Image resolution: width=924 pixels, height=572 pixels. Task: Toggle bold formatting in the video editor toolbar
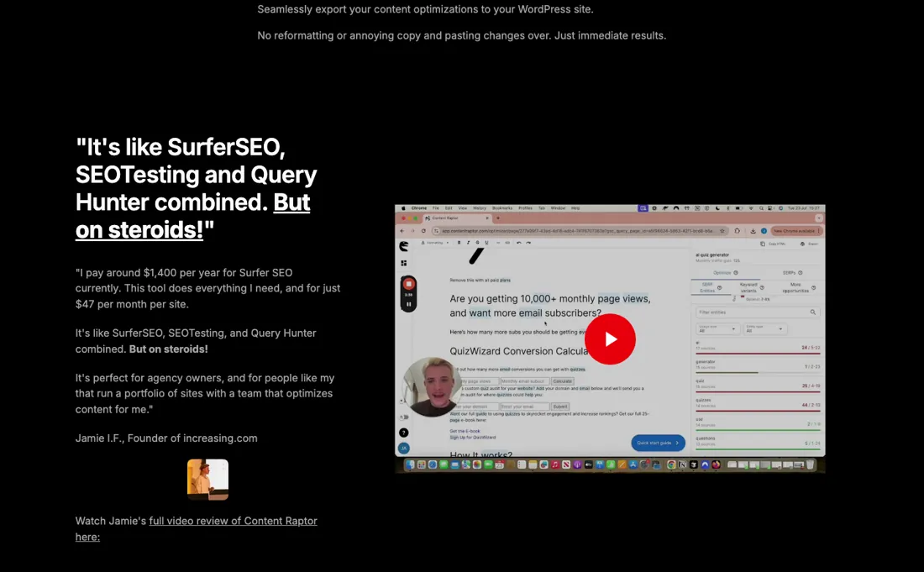459,243
